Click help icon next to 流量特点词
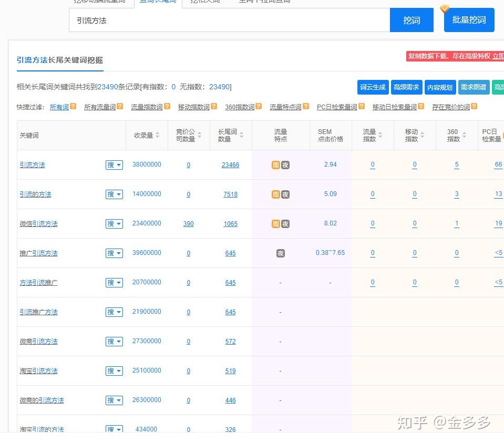 pyautogui.click(x=306, y=106)
